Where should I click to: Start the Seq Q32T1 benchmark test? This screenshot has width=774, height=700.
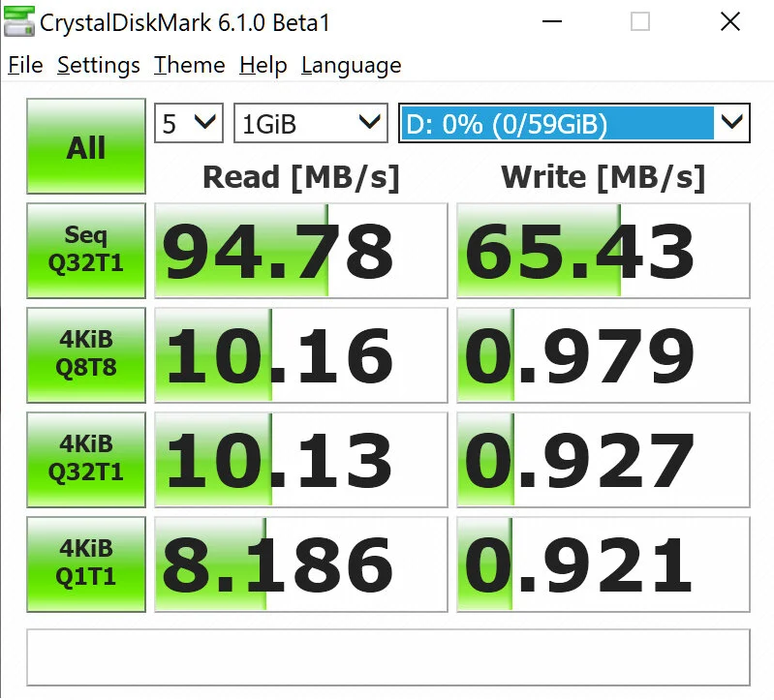pos(86,250)
